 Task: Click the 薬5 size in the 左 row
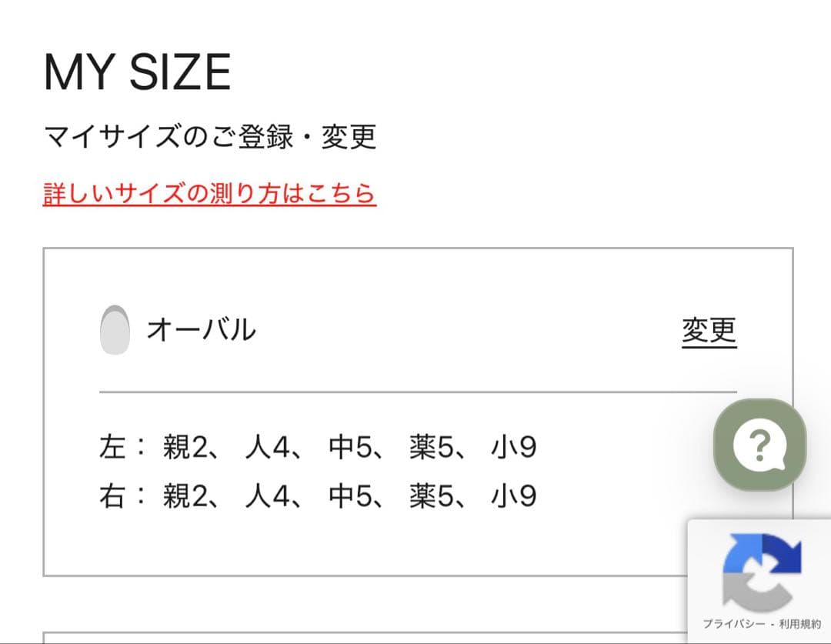[433, 448]
